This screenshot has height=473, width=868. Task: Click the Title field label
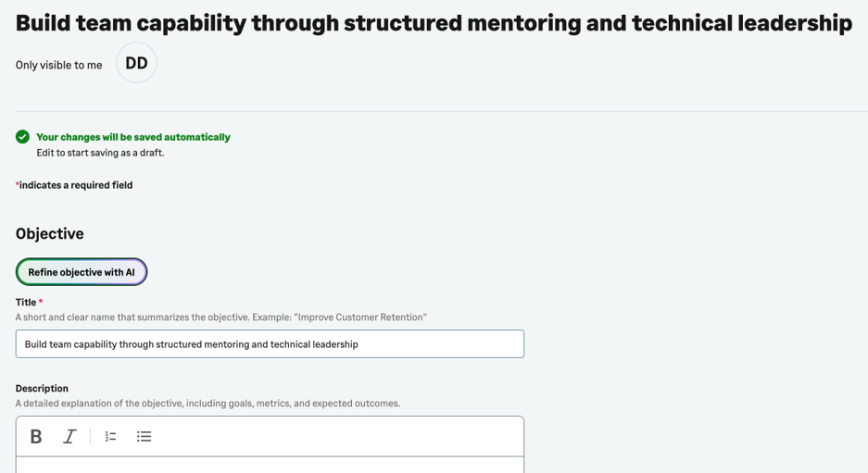26,302
